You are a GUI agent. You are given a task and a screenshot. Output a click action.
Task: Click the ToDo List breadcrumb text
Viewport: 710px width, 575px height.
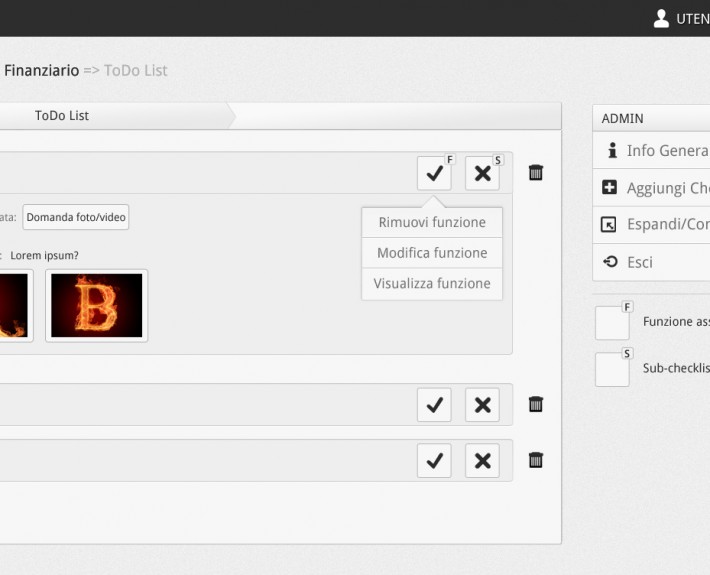coord(135,71)
